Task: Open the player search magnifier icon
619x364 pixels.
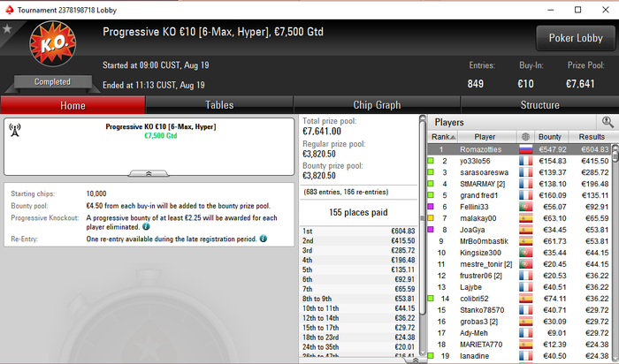Action: click(608, 122)
